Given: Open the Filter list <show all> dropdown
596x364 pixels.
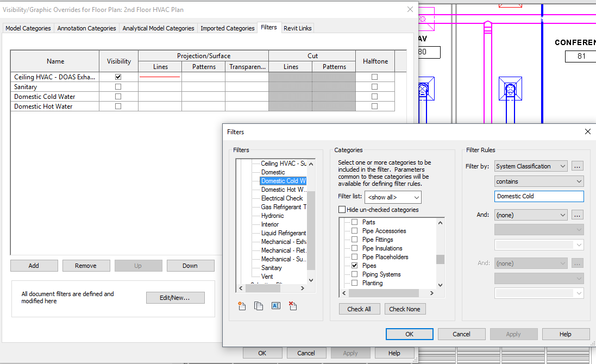Looking at the screenshot, I should click(393, 197).
